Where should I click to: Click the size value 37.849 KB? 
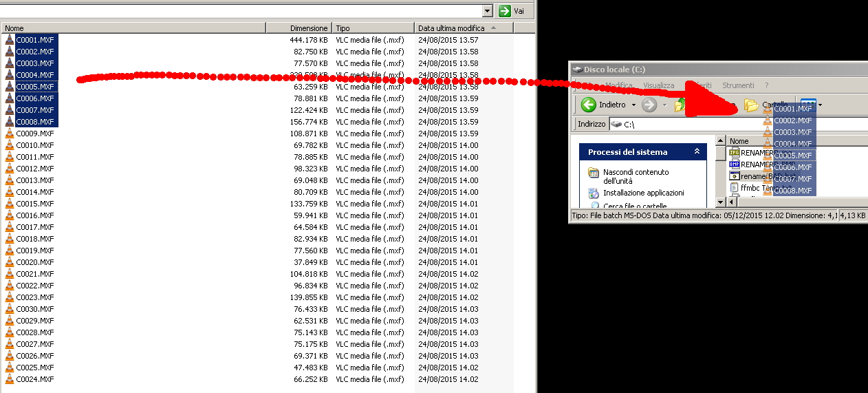coord(310,262)
